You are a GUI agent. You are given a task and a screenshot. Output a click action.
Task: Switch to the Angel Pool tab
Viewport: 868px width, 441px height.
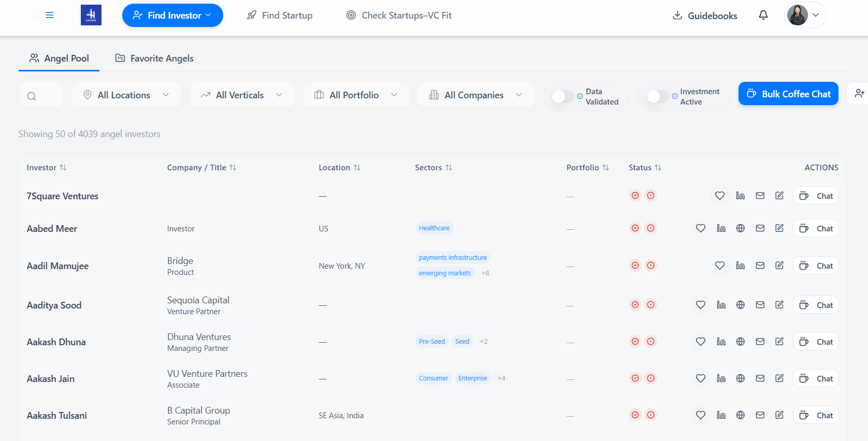tap(59, 58)
